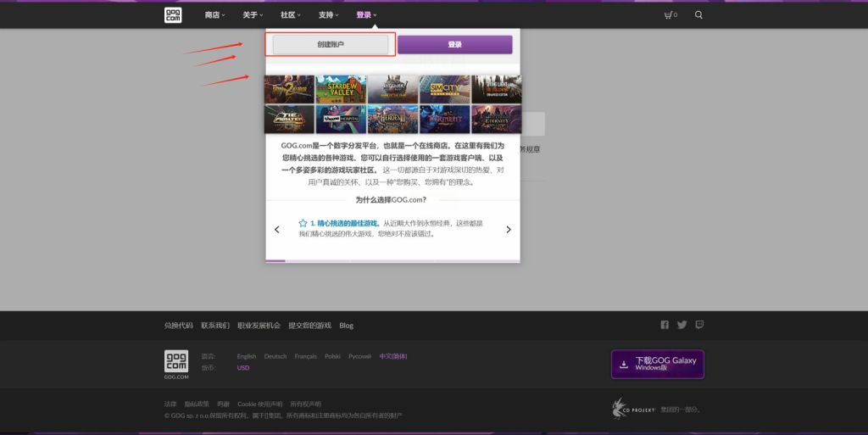Open the 关于 about menu
868x435 pixels.
pos(252,14)
